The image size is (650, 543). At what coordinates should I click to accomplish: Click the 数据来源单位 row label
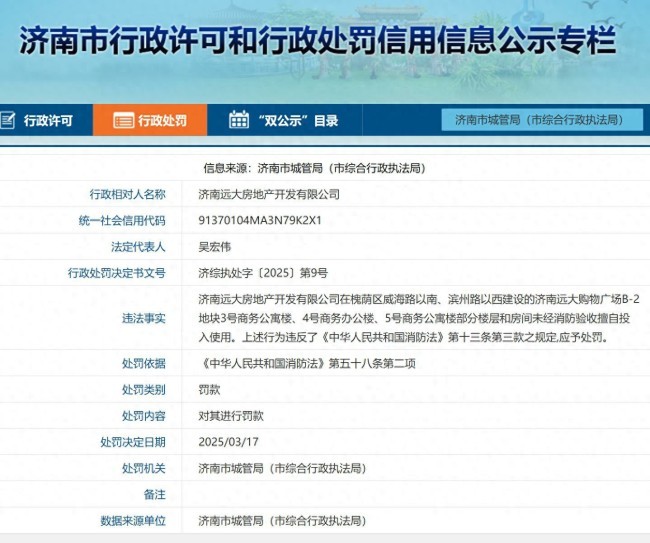click(133, 520)
